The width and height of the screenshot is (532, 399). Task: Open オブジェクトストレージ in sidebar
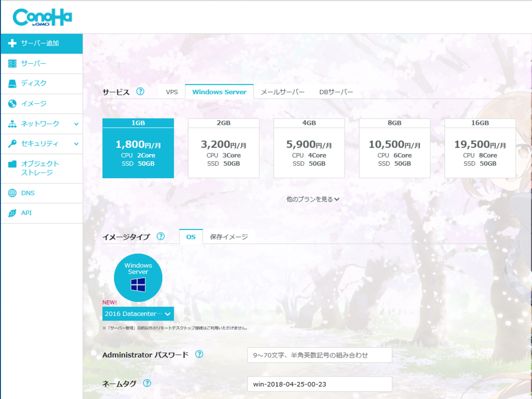42,168
